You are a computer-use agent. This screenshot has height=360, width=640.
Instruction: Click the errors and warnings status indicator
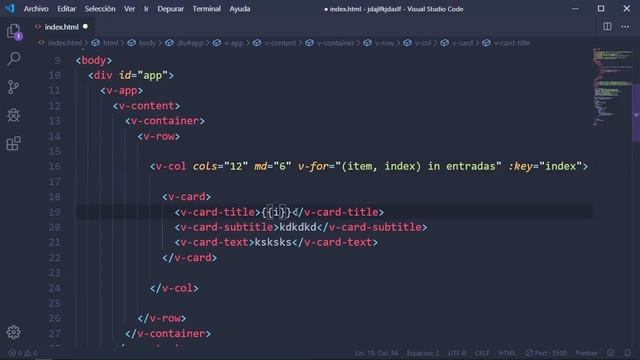[23, 353]
